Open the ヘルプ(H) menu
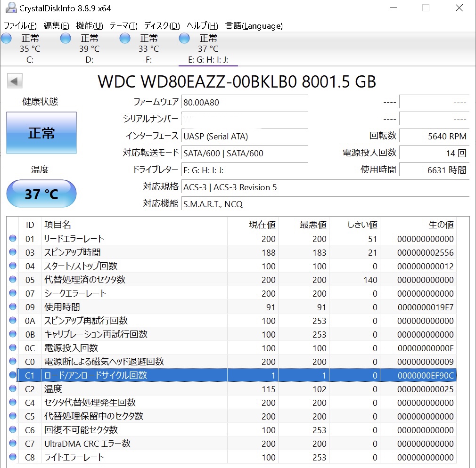This screenshot has width=476, height=468. pos(202,26)
